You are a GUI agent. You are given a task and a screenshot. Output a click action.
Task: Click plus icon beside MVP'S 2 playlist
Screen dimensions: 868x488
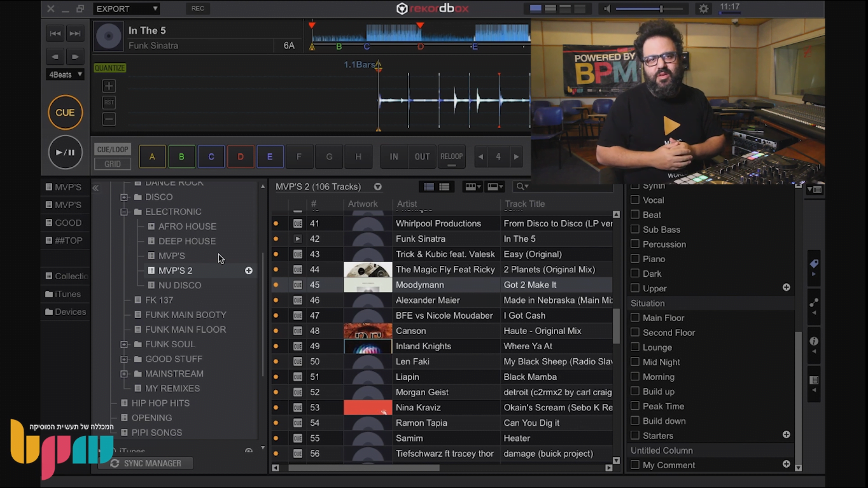[249, 270]
